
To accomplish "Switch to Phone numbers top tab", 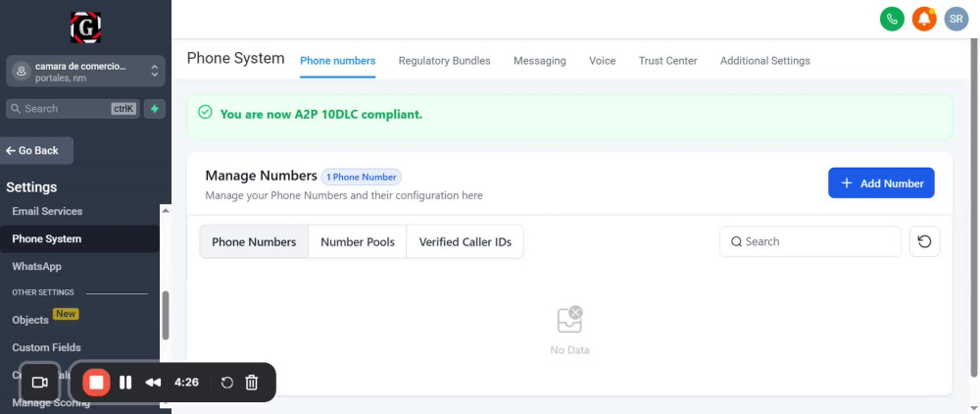I will (x=337, y=61).
